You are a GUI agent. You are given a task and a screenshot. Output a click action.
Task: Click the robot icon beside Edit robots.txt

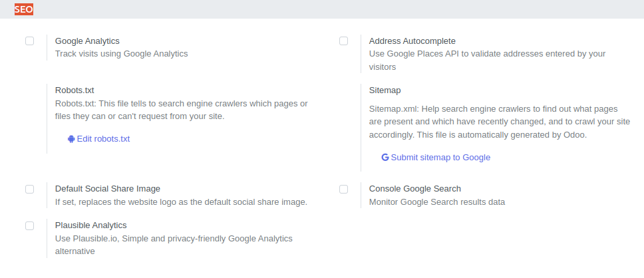(x=71, y=139)
